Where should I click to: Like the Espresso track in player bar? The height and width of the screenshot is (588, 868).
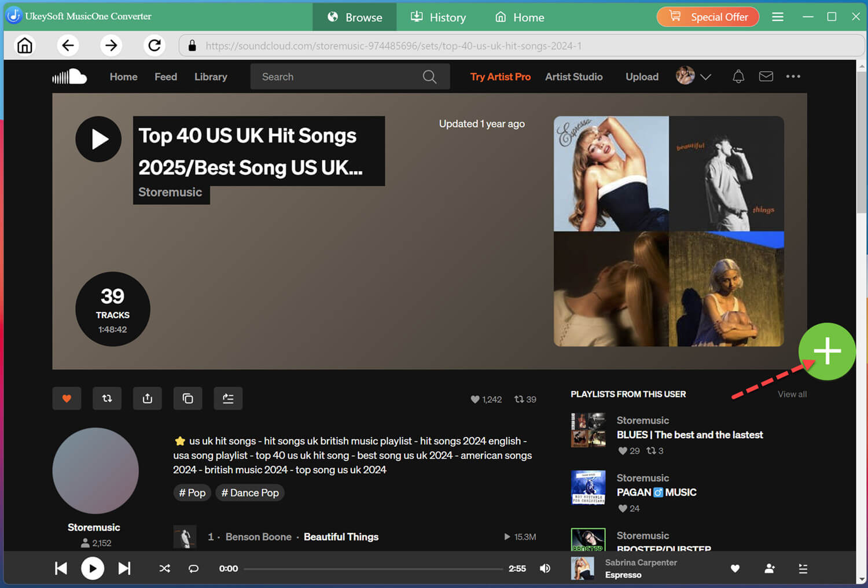point(735,568)
